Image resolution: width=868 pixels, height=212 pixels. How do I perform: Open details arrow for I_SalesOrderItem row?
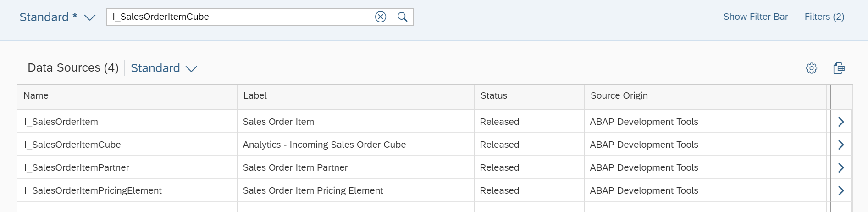841,122
